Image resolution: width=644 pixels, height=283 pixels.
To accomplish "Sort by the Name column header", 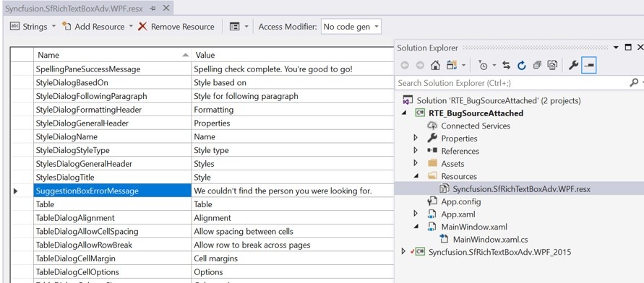I will (112, 55).
